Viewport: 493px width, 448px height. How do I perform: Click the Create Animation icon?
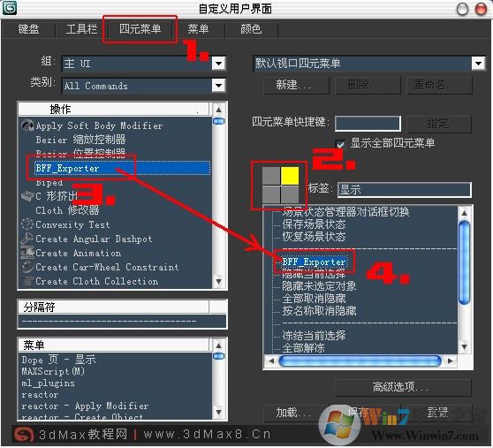click(x=27, y=253)
